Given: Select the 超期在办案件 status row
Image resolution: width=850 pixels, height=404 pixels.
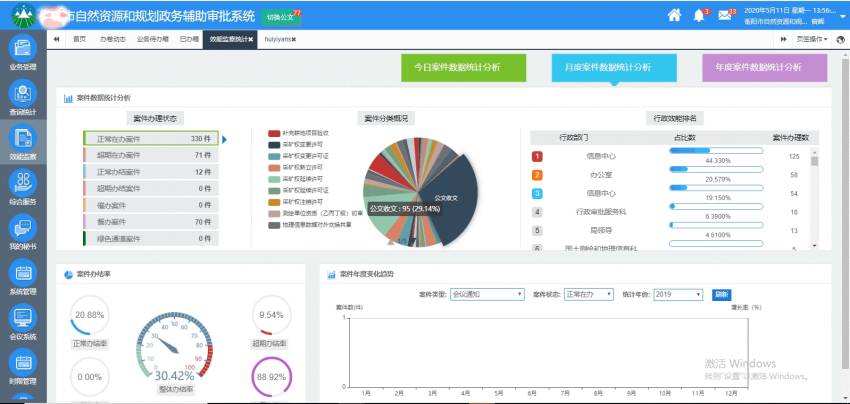Looking at the screenshot, I should click(148, 156).
